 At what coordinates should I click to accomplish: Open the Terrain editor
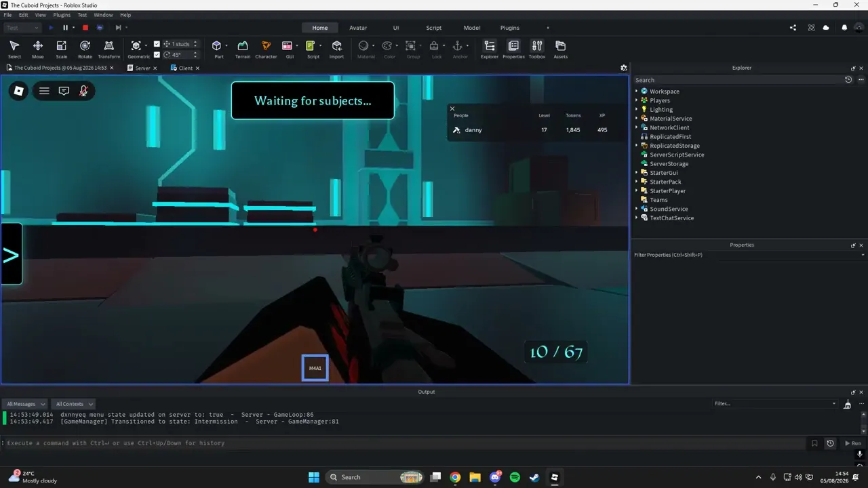pyautogui.click(x=243, y=49)
